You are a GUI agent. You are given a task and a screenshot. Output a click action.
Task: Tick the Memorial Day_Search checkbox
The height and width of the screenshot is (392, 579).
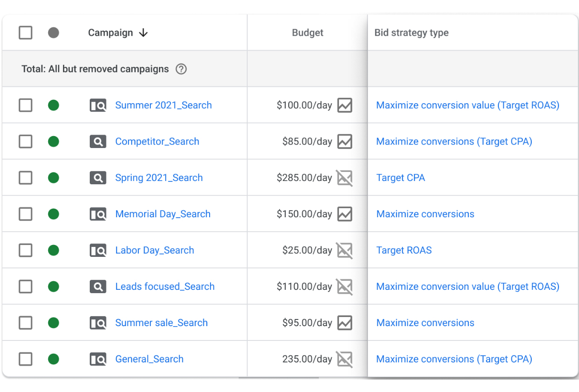point(25,214)
